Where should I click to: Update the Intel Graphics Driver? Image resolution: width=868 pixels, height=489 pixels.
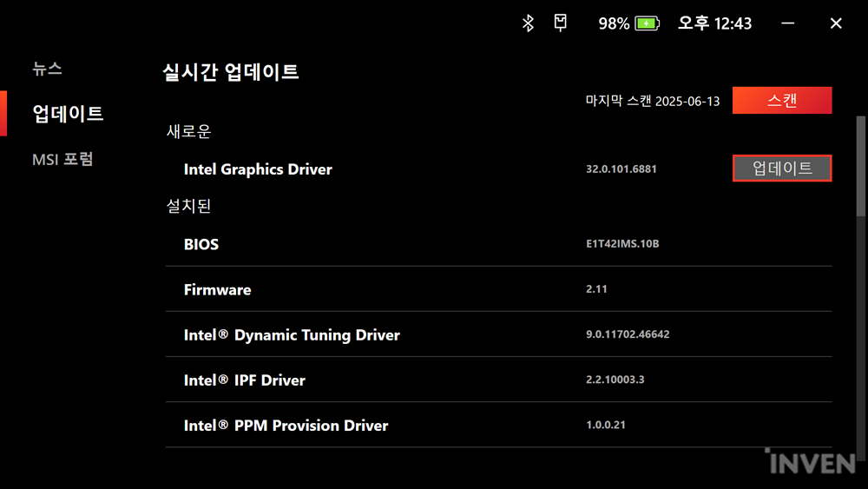click(782, 168)
